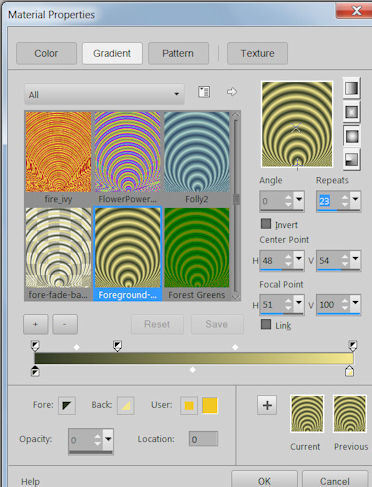Click the Center Point H spinner arrows

click(x=288, y=260)
